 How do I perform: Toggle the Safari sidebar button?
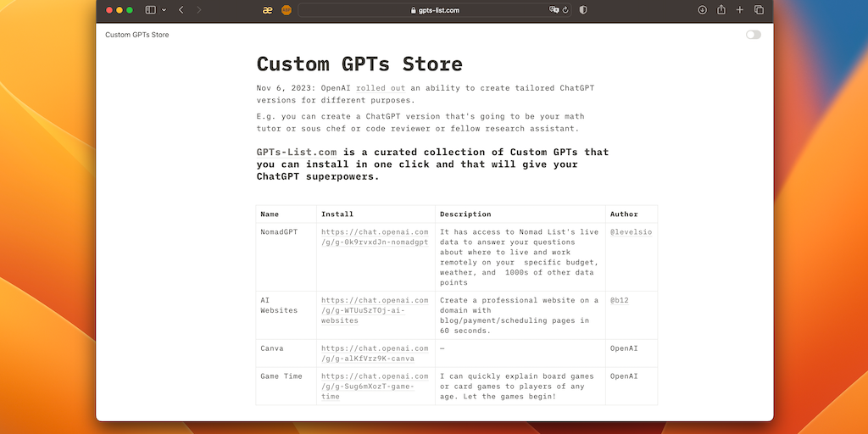click(x=151, y=10)
